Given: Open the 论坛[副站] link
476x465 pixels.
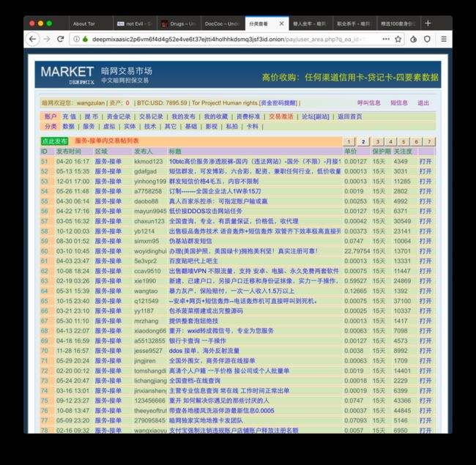Looking at the screenshot, I should click(316, 116).
